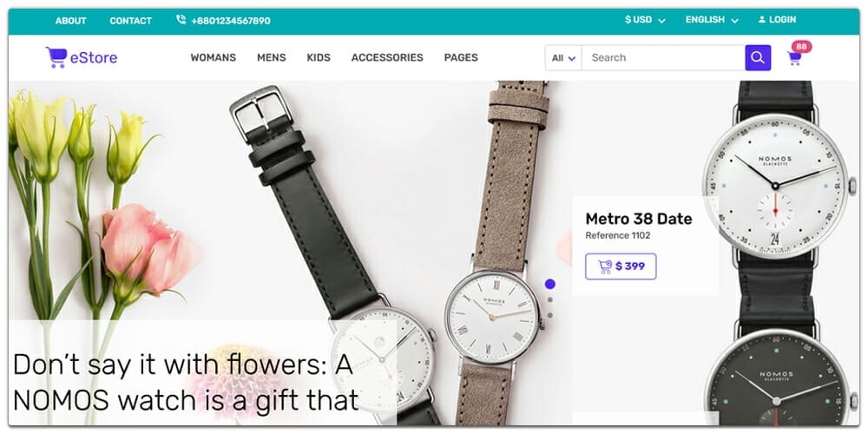Click the cart icon in $399 button

[605, 266]
